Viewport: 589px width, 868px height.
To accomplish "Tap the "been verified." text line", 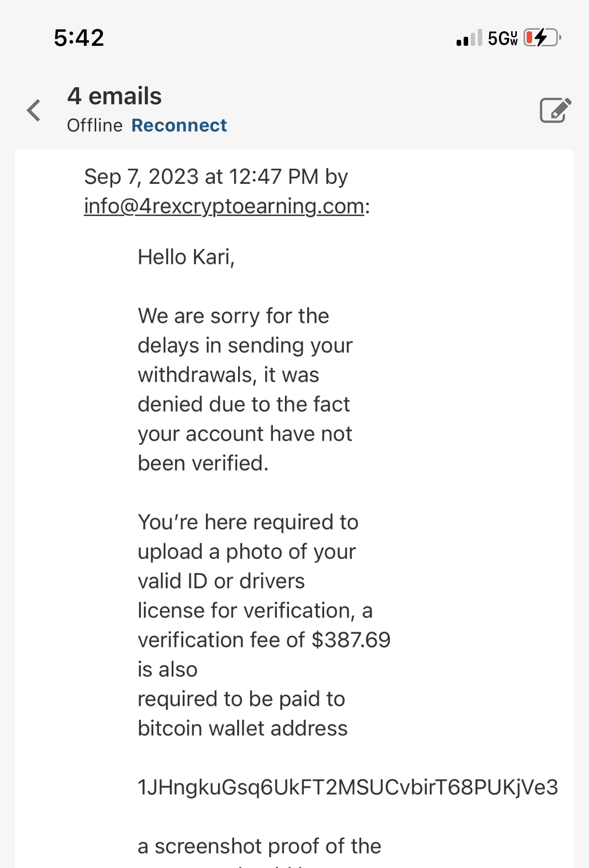I will (203, 463).
